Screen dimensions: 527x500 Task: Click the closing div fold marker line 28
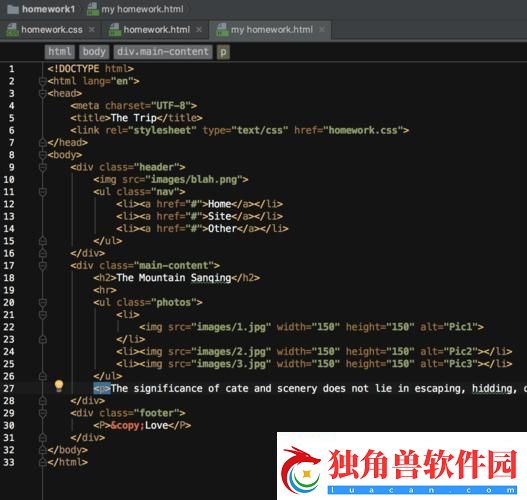(x=42, y=401)
